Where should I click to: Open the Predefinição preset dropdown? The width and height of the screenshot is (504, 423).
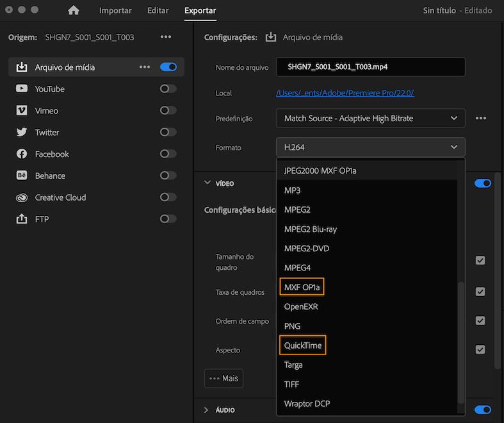[370, 119]
